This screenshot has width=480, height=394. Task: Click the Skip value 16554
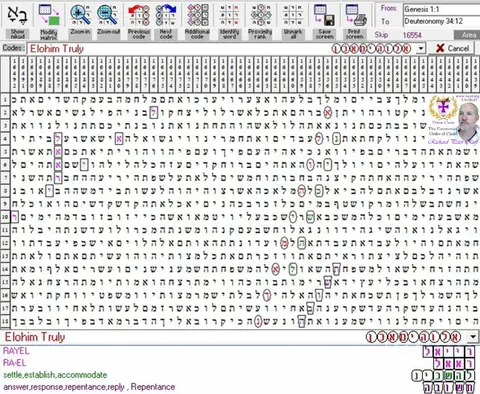point(412,35)
